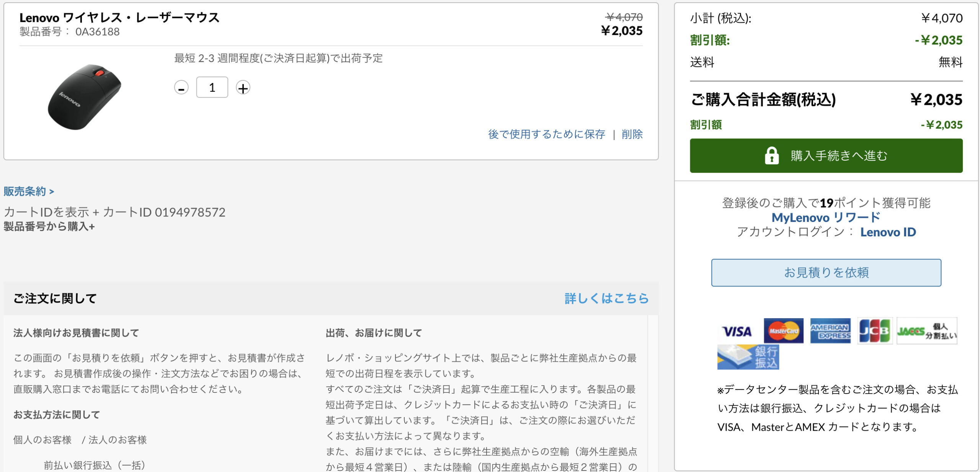This screenshot has width=980, height=472.
Task: Click the 送料 label
Action: 702,62
